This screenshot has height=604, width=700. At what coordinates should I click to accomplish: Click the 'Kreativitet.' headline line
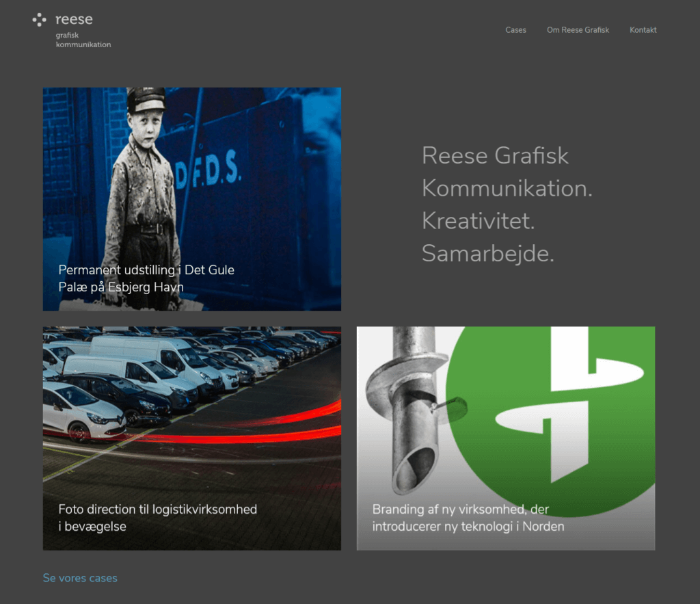tap(478, 221)
